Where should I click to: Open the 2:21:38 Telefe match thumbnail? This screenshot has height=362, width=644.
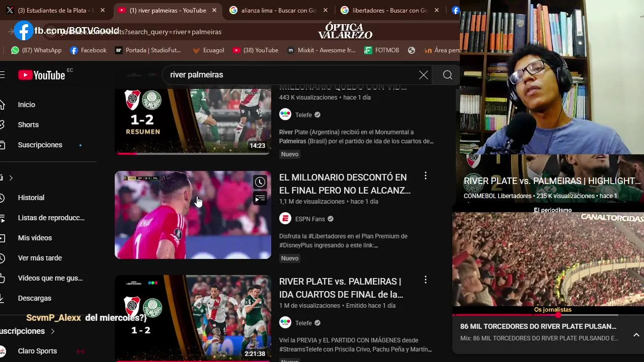[x=193, y=318]
